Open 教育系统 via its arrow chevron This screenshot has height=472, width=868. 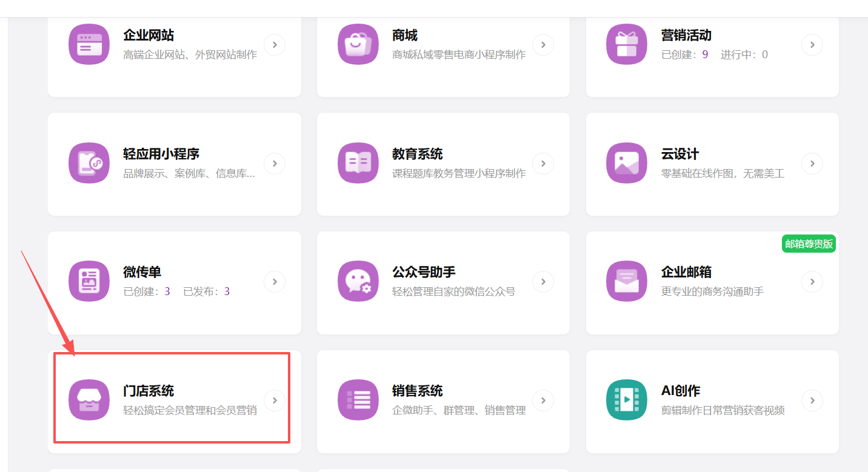pyautogui.click(x=543, y=164)
